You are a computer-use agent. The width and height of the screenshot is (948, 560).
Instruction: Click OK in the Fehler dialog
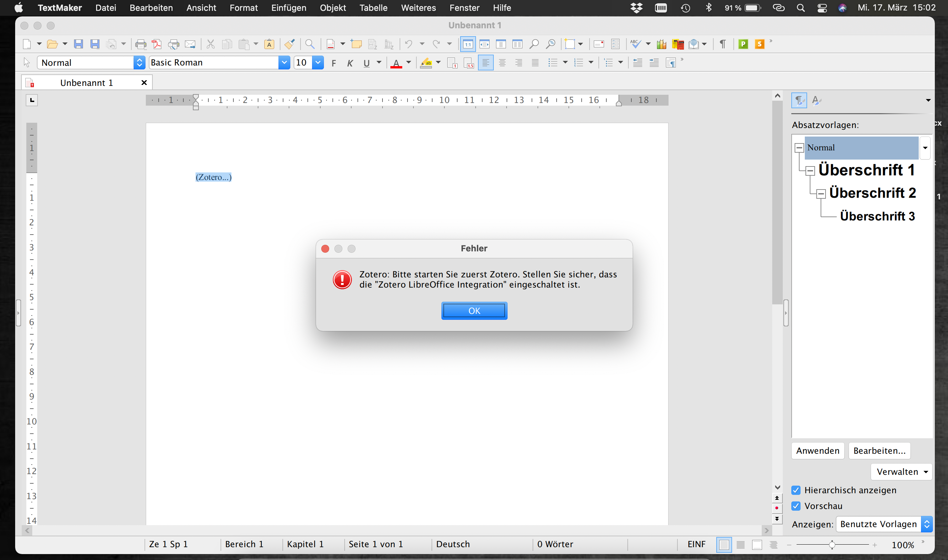click(x=474, y=311)
